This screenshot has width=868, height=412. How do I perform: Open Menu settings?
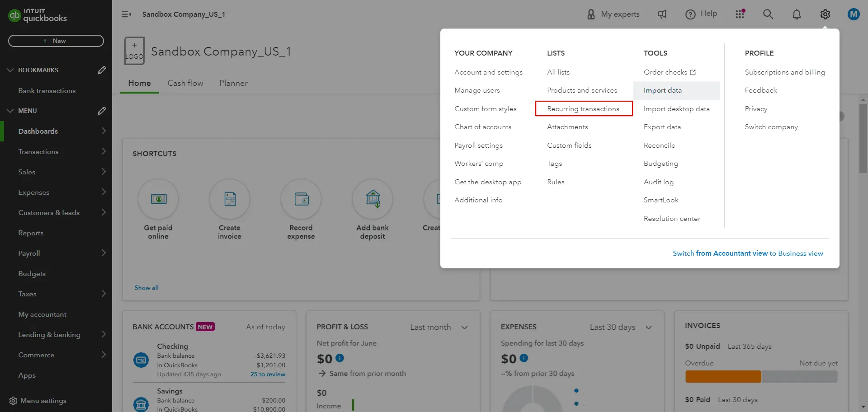click(x=38, y=401)
